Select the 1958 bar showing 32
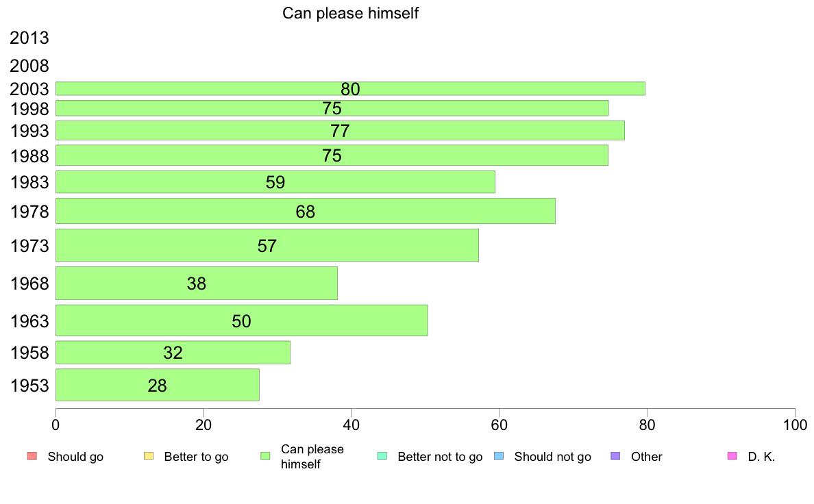The width and height of the screenshot is (814, 504). click(x=173, y=353)
